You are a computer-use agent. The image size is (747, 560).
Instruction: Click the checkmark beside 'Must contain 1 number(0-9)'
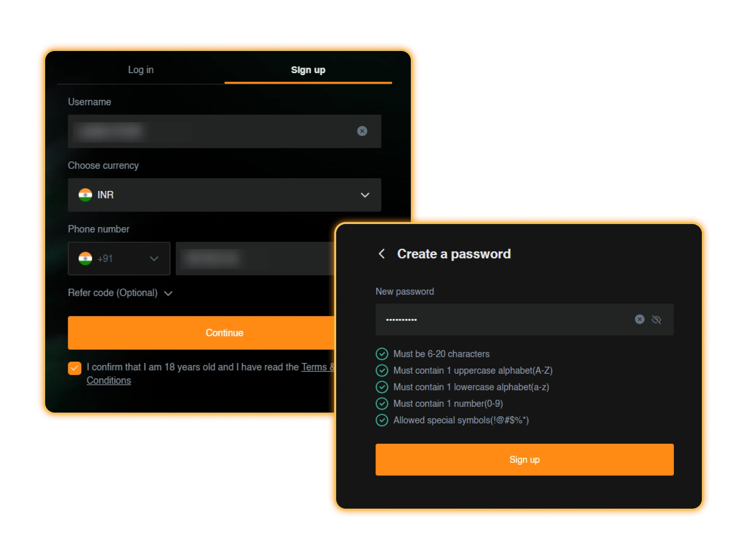click(382, 404)
